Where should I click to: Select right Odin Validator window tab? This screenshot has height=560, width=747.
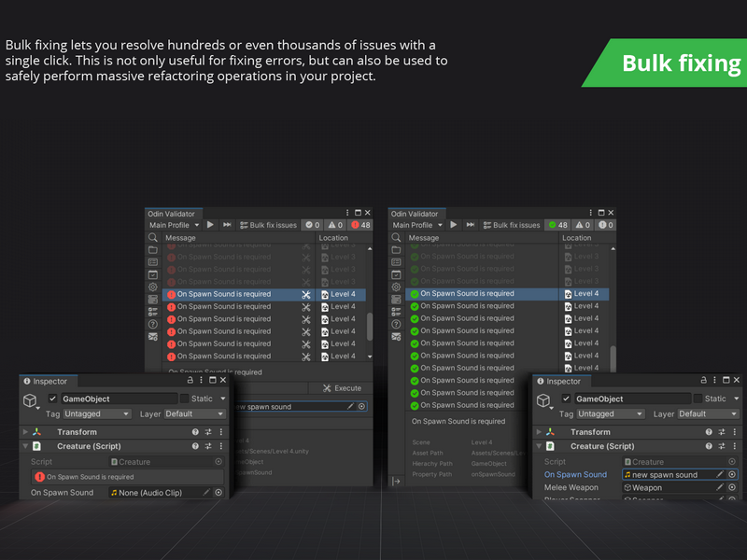[416, 214]
